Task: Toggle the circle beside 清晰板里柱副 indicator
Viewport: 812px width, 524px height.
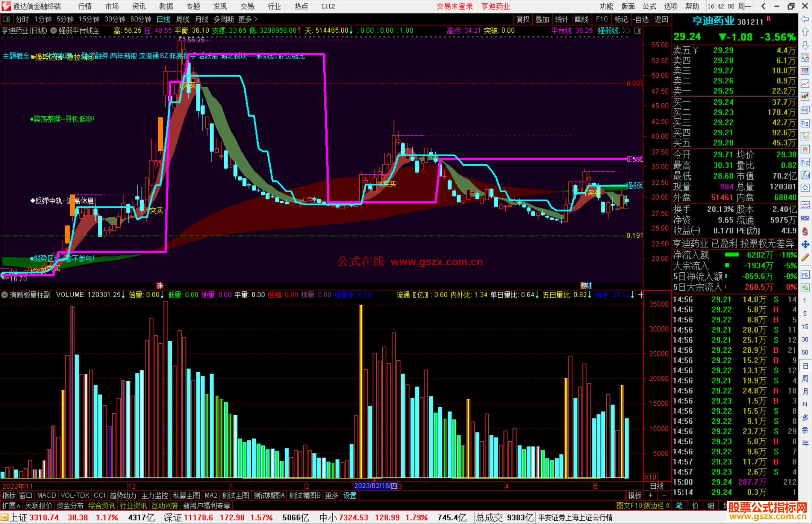Action: 5,295
